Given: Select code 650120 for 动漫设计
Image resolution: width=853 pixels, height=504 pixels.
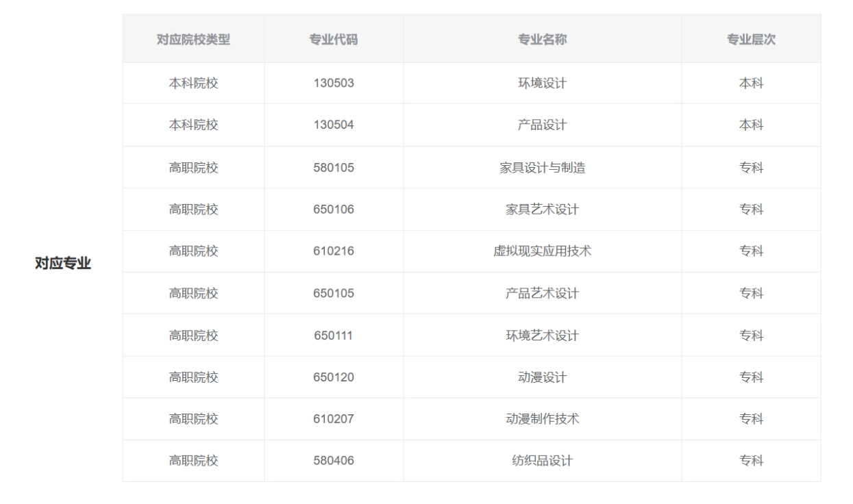Looking at the screenshot, I should tap(334, 377).
